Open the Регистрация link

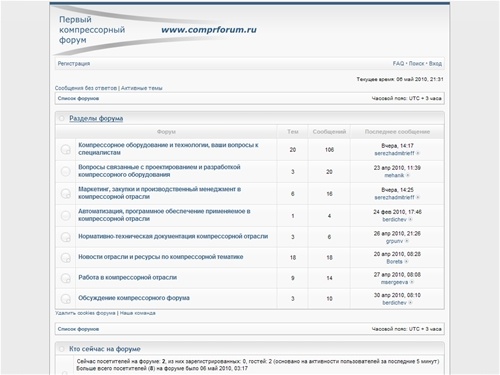(74, 63)
